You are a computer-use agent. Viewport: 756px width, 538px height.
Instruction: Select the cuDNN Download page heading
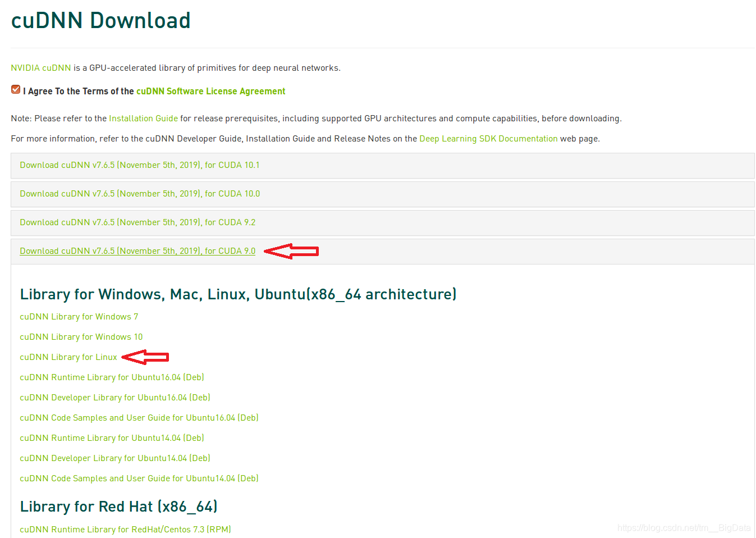101,21
